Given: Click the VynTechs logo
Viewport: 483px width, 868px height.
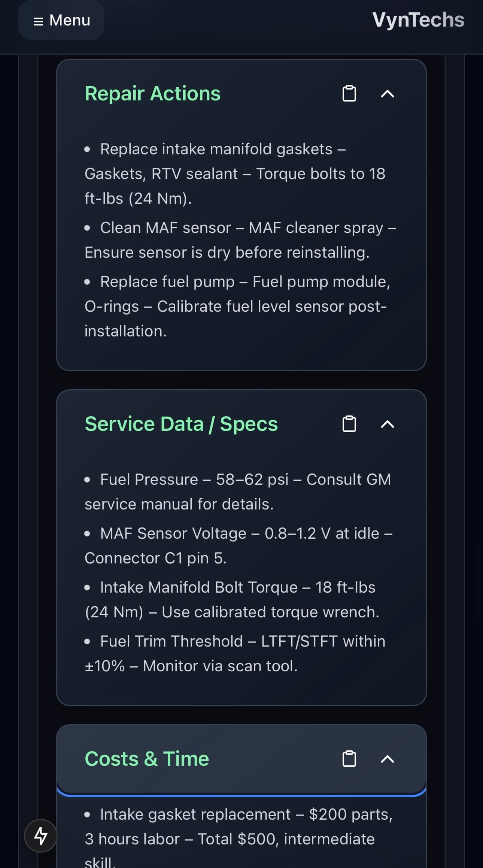Looking at the screenshot, I should tap(419, 20).
